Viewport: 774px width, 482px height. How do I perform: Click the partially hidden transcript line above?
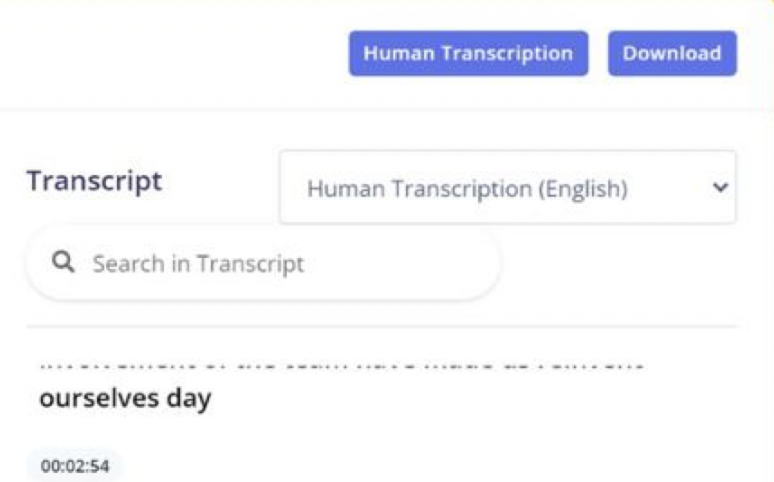coord(342,366)
